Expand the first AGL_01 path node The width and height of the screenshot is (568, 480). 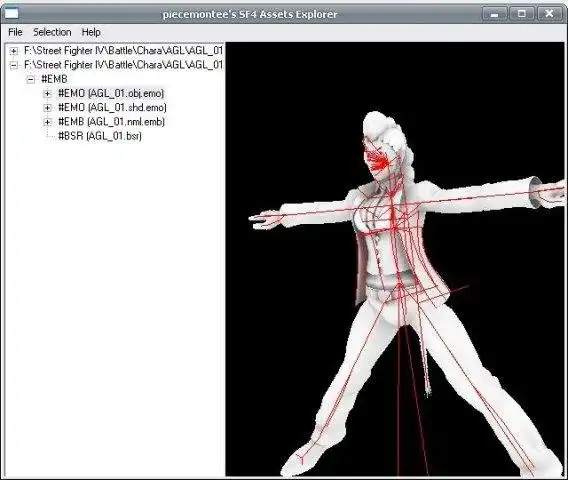tap(13, 51)
